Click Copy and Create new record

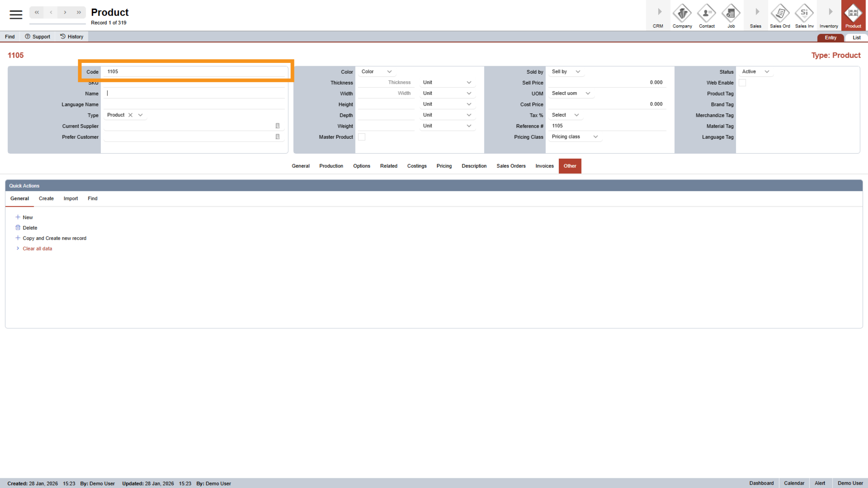point(54,238)
